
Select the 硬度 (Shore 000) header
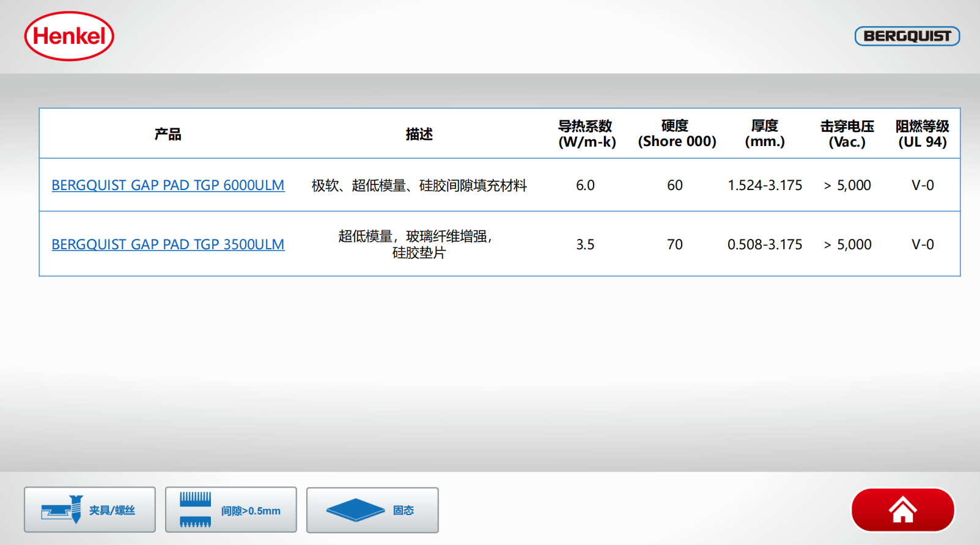676,134
